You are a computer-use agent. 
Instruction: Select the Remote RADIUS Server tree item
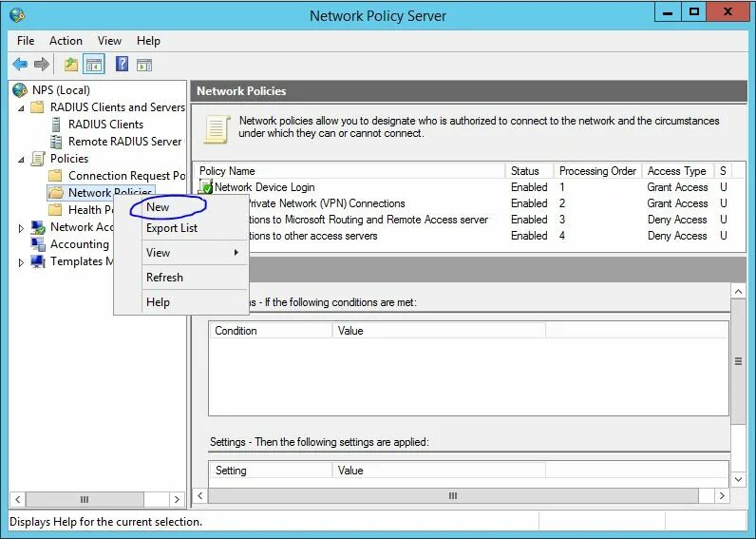point(124,142)
